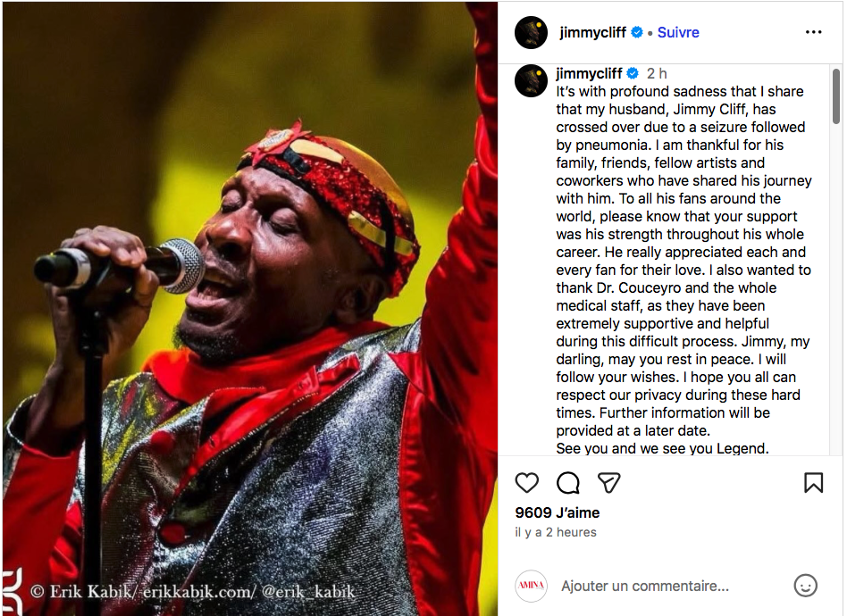Open jimmycliff profile picture in header
The width and height of the screenshot is (847, 616).
click(x=531, y=32)
